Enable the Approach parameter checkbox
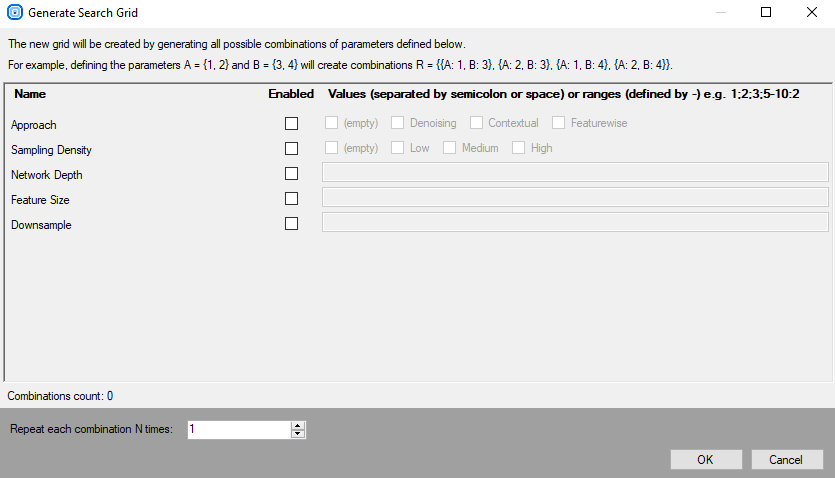The image size is (835, 478). tap(291, 124)
